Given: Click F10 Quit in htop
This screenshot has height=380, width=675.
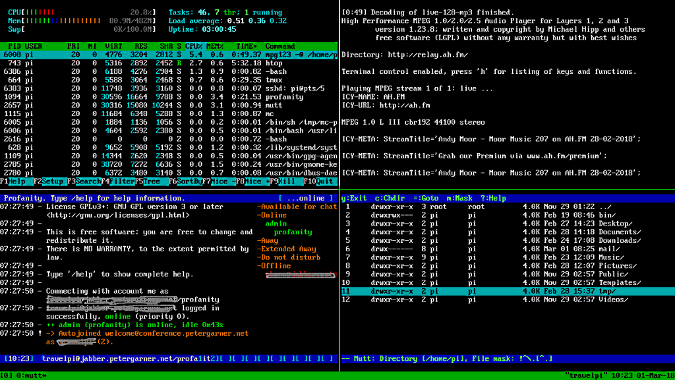Looking at the screenshot, I should click(x=320, y=182).
